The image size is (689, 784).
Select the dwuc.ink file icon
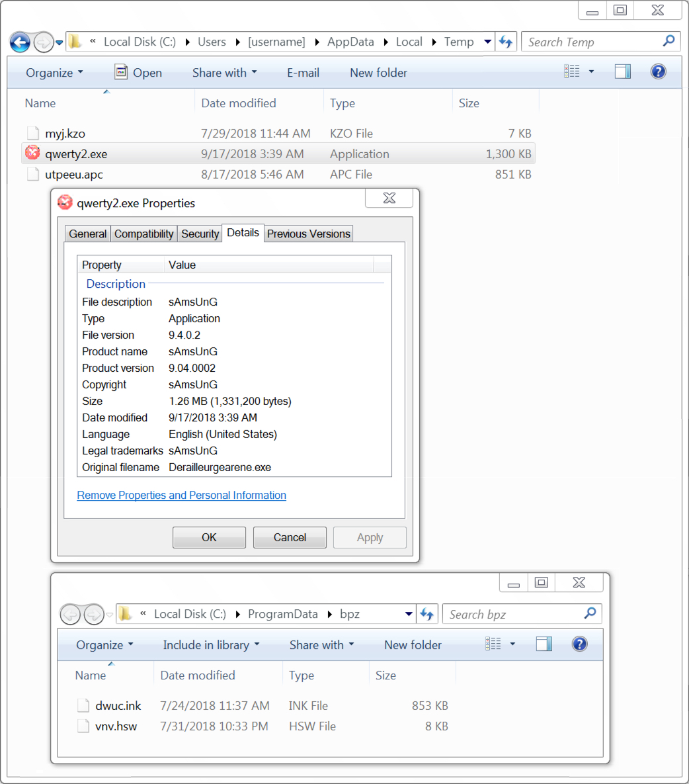coord(83,705)
